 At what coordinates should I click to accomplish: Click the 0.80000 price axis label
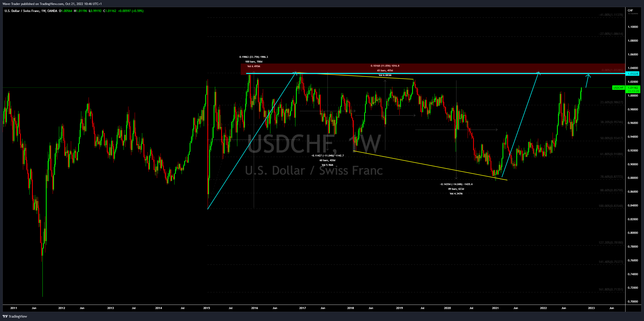coord(633,233)
